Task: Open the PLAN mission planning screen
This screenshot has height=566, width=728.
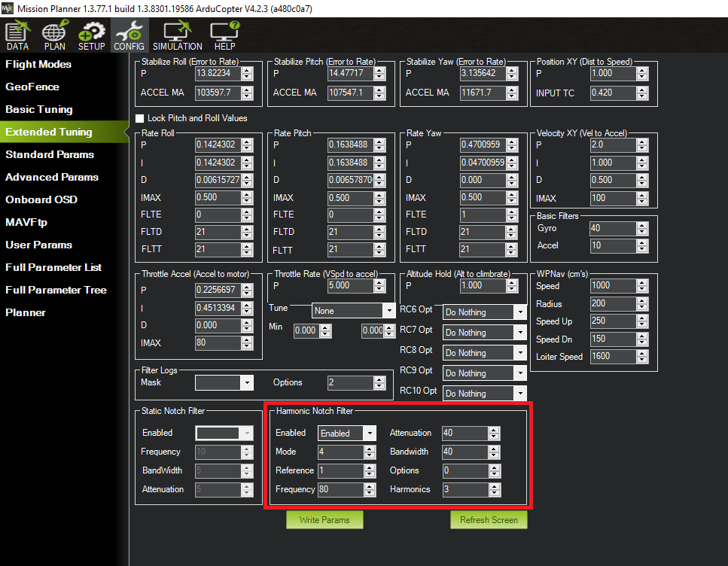Action: 55,35
